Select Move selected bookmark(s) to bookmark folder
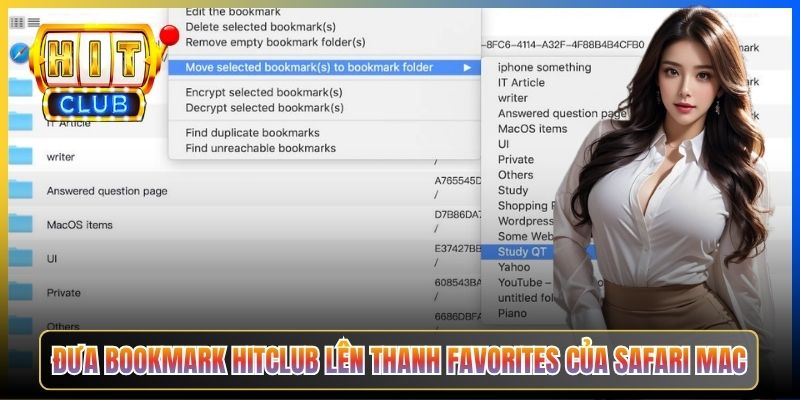800x400 pixels. pyautogui.click(x=324, y=67)
